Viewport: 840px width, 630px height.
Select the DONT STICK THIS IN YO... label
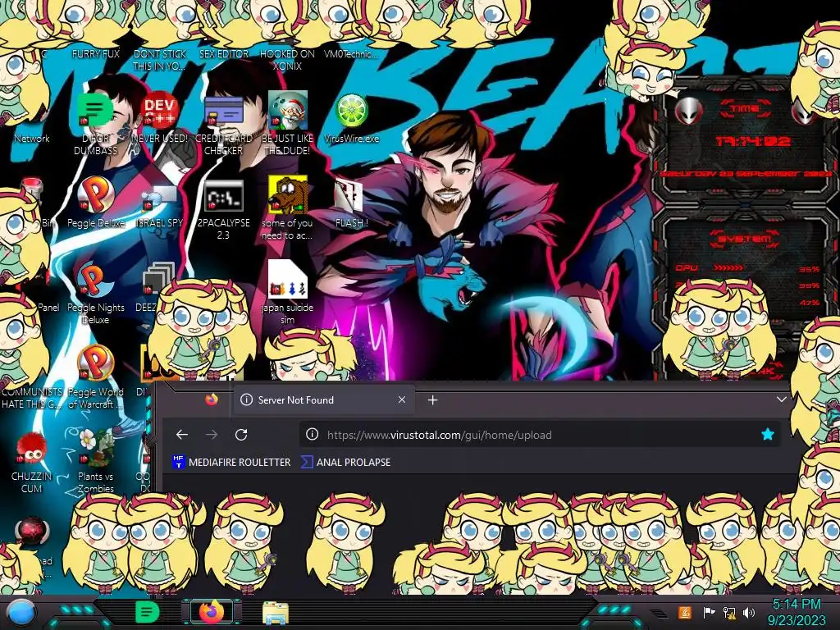[160, 60]
